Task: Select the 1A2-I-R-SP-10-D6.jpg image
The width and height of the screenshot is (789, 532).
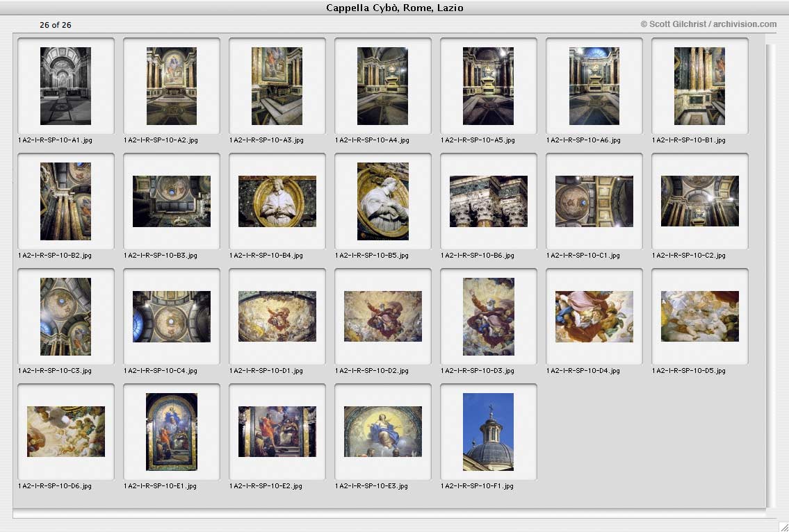Action: click(66, 431)
